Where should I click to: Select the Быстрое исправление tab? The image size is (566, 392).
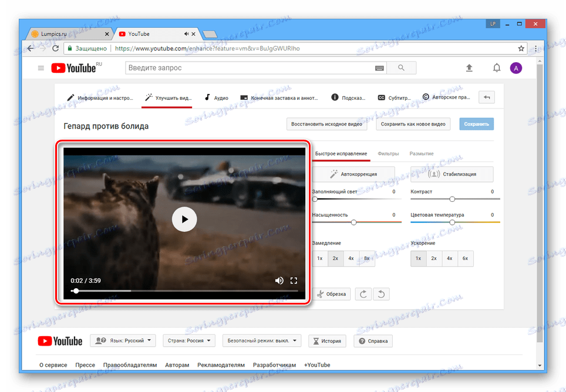[x=341, y=154]
